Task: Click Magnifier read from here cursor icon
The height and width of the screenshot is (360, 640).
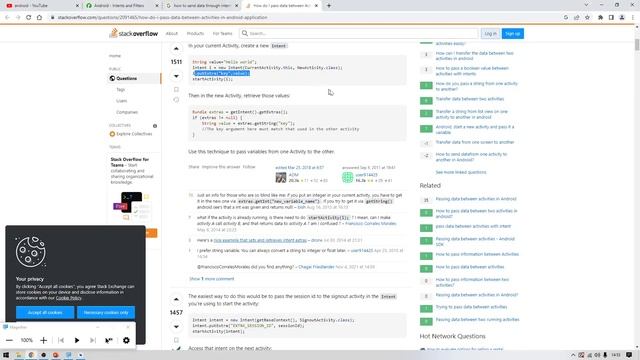Action: point(109,340)
